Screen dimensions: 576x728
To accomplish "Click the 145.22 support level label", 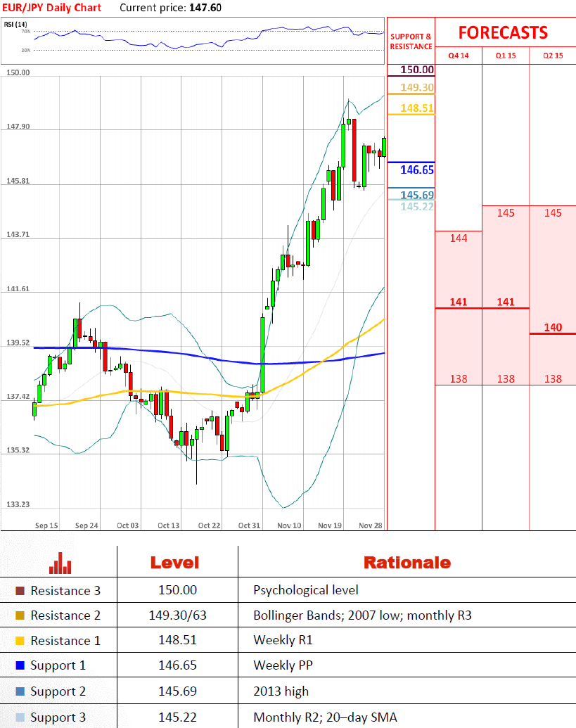I will [x=417, y=207].
